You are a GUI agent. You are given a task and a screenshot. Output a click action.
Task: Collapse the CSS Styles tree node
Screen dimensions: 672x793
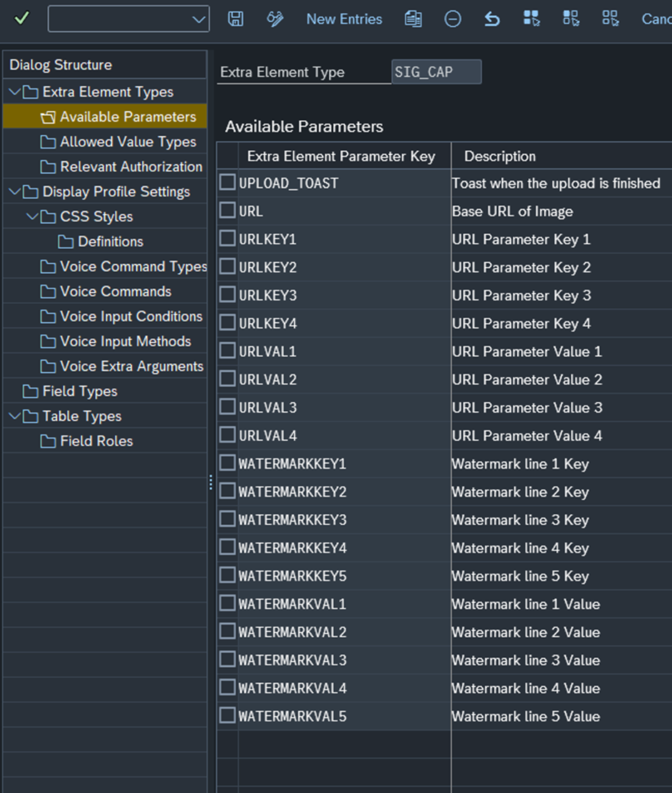[32, 217]
